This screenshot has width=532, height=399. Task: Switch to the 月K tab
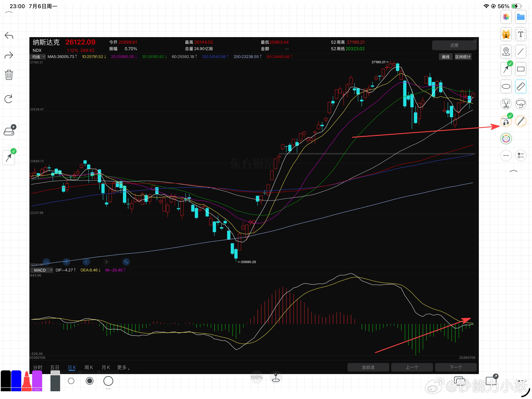tap(106, 367)
